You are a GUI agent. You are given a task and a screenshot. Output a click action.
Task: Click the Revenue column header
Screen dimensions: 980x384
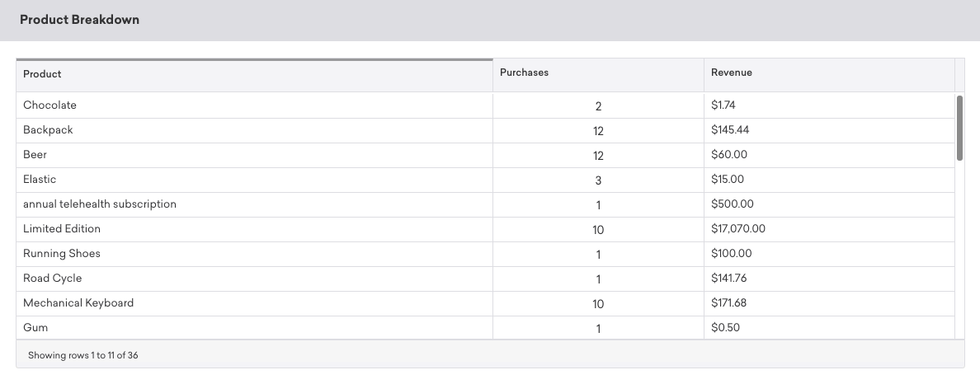click(731, 73)
